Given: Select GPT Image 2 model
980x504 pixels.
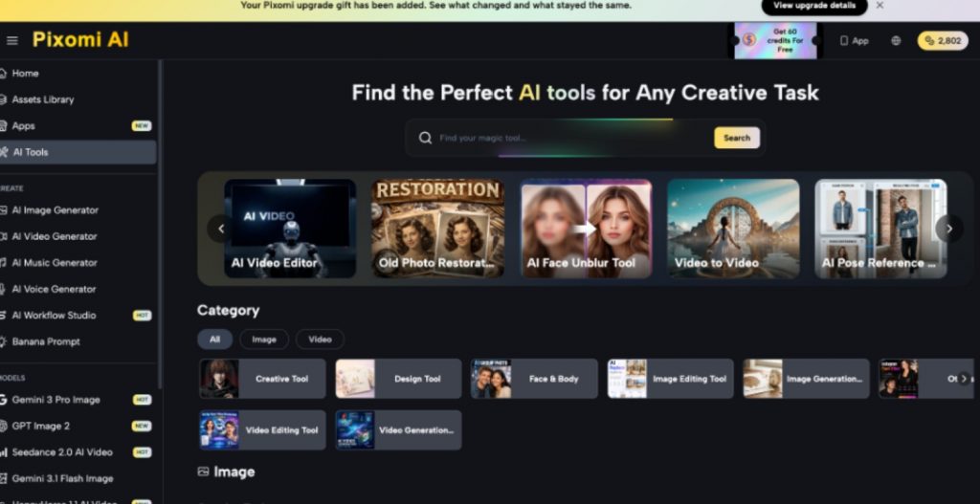Looking at the screenshot, I should point(78,426).
